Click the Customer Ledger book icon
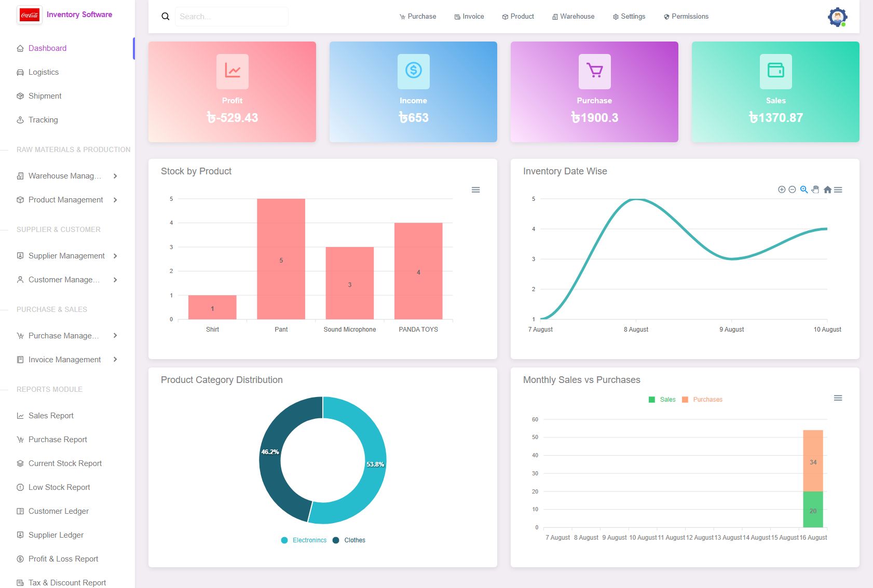873x588 pixels. [x=20, y=511]
